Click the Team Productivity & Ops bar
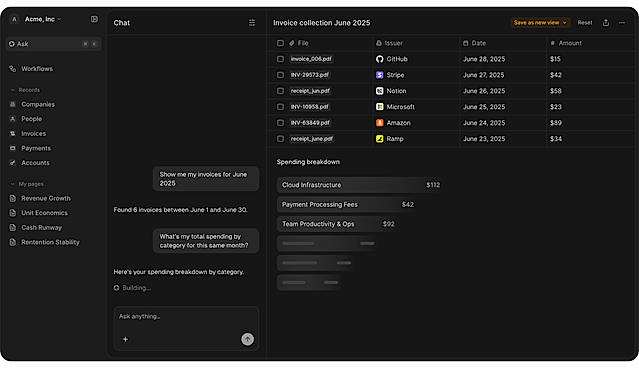Image resolution: width=639 pixels, height=368 pixels. tap(337, 224)
